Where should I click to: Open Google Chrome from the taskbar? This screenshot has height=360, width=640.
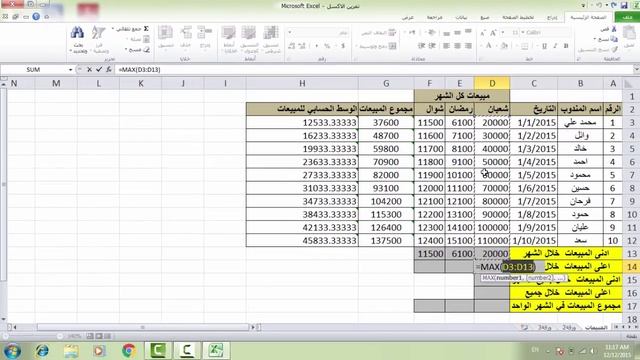click(x=129, y=351)
